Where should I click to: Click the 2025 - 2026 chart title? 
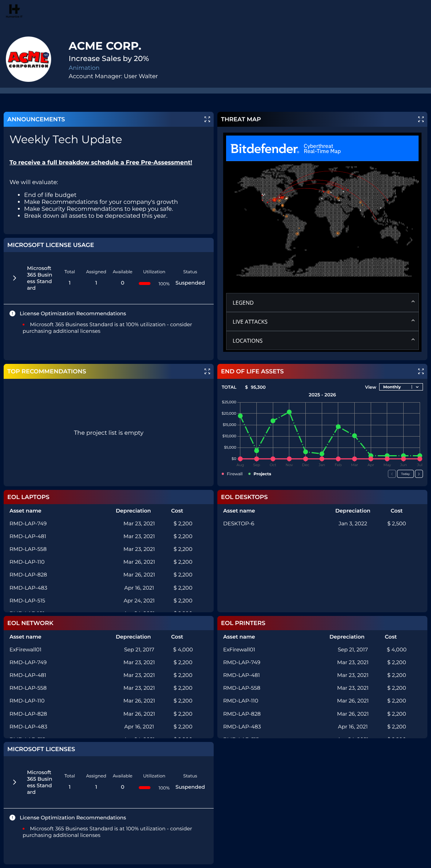322,395
